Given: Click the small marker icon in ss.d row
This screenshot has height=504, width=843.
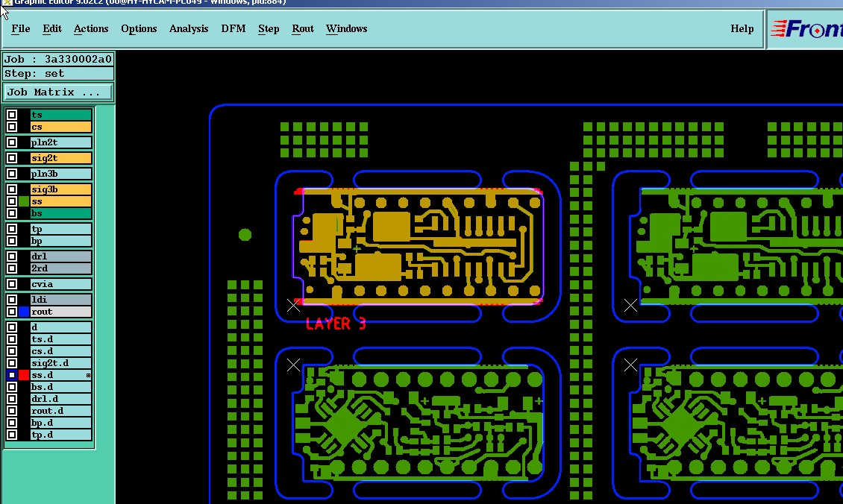Looking at the screenshot, I should click(88, 375).
